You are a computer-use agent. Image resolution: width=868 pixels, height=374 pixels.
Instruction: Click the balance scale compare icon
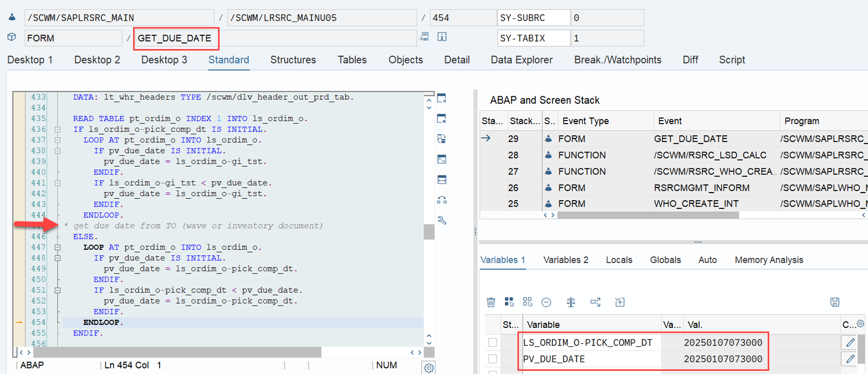[x=571, y=303]
